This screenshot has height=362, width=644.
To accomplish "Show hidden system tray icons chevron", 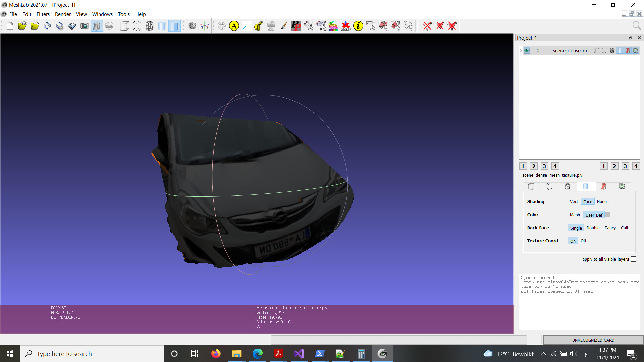I will click(x=543, y=354).
